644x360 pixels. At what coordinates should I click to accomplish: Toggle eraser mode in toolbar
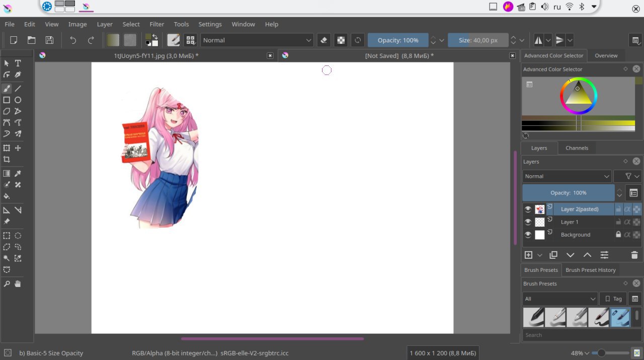point(324,40)
